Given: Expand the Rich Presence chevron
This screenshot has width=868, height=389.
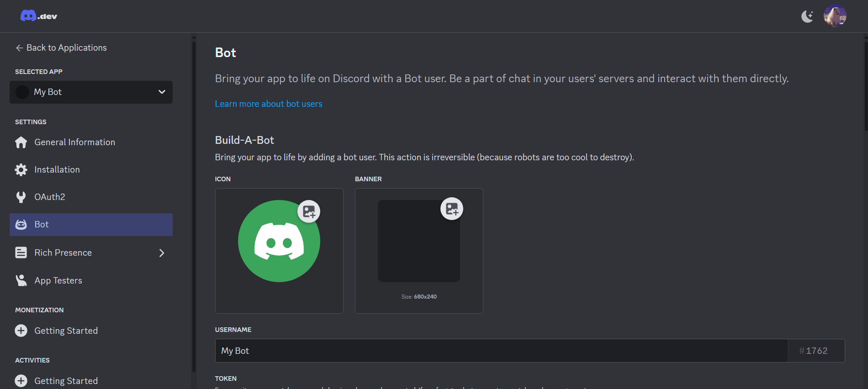Looking at the screenshot, I should (x=162, y=253).
